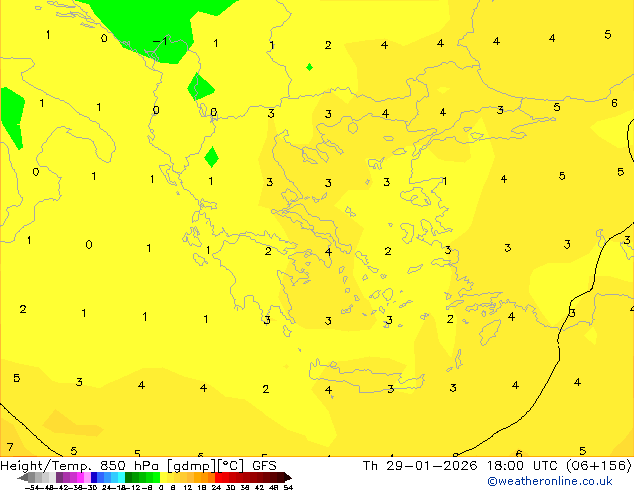
Task: Click the tiny green dot near top center
Action: [309, 67]
